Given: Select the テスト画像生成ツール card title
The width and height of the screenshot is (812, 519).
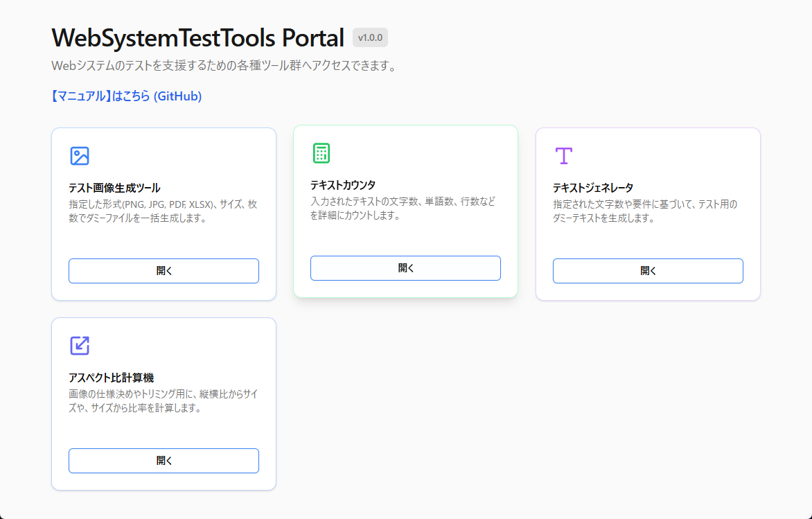Looking at the screenshot, I should [114, 188].
